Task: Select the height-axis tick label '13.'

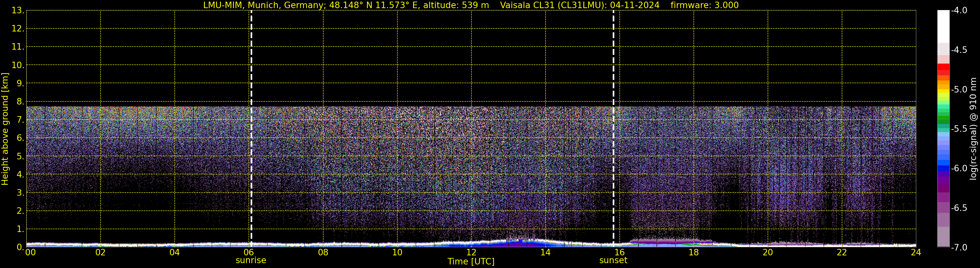Action: 18,10
